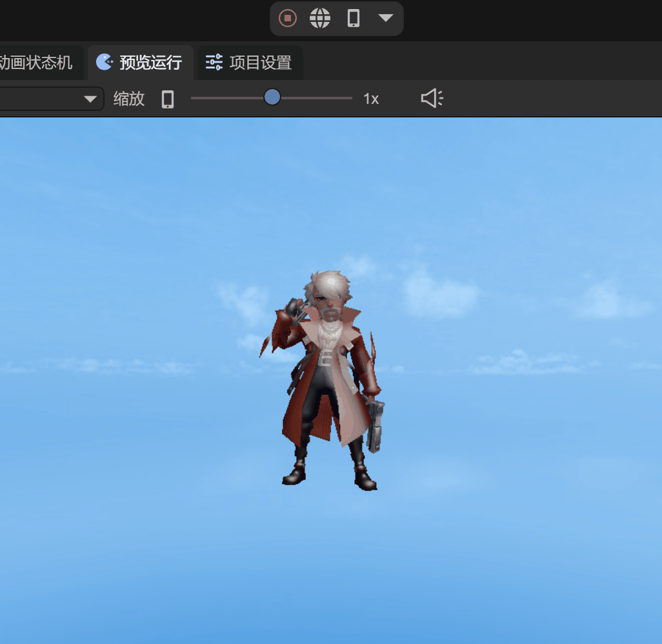Click the left end of the zoom track
The width and height of the screenshot is (662, 644).
(194, 98)
